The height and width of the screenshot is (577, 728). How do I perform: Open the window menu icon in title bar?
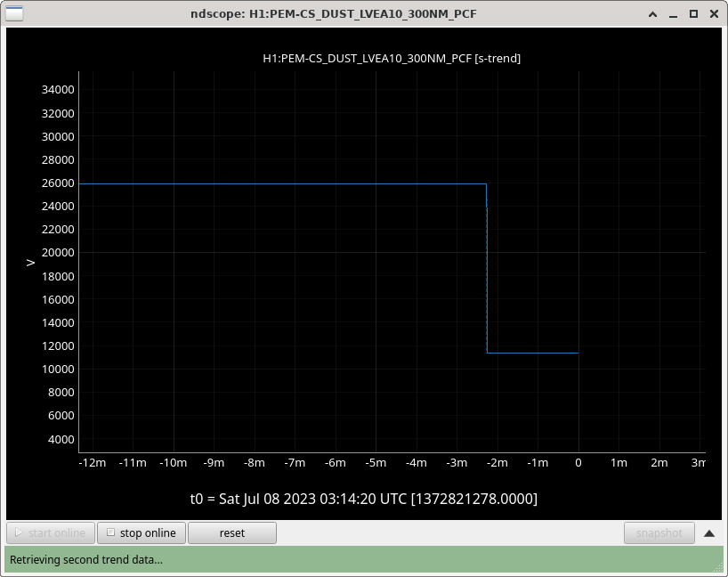(15, 13)
